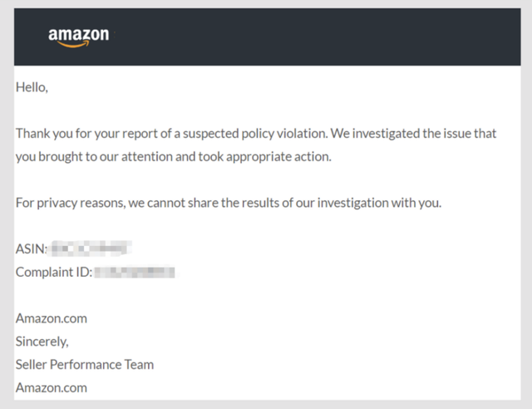
Task: Click the last Amazon.com signature line
Action: pos(52,387)
